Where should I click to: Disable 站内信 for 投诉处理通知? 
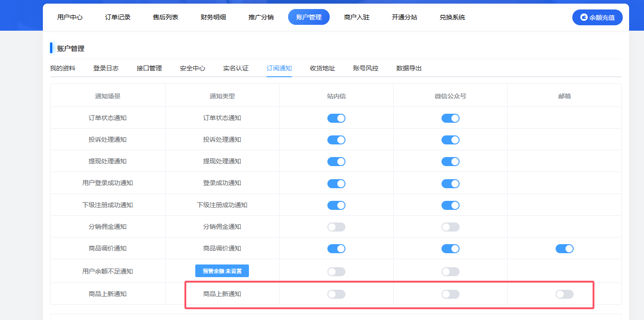pyautogui.click(x=336, y=140)
